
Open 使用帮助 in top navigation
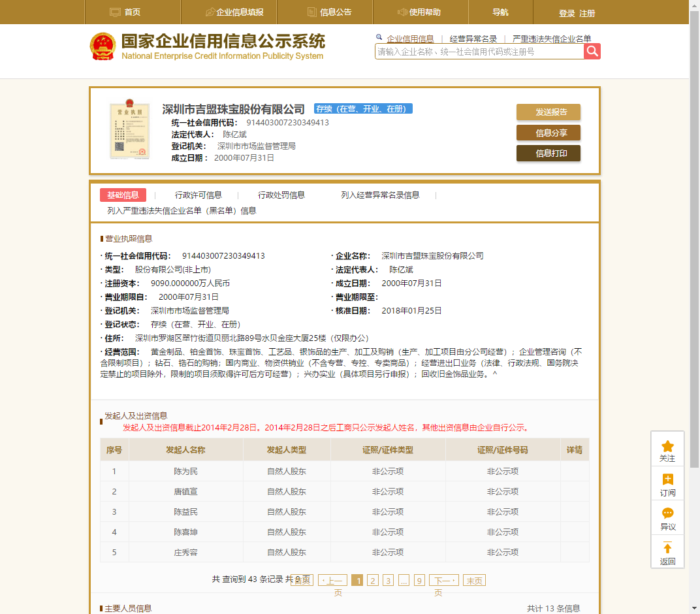[419, 12]
